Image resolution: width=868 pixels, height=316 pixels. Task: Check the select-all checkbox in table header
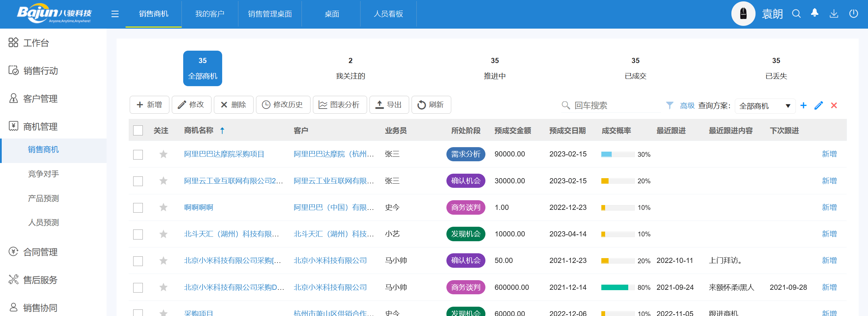138,131
